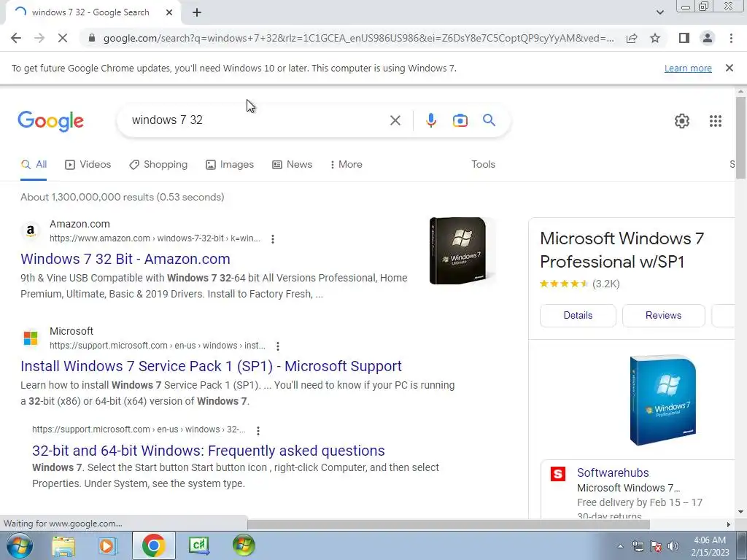747x560 pixels.
Task: Stop loading the page with the X button
Action: pos(63,38)
